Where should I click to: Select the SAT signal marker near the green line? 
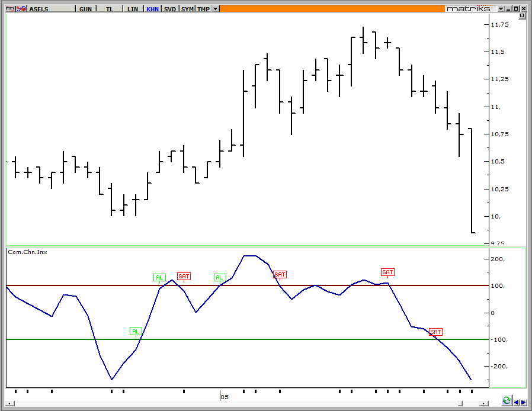(x=435, y=332)
